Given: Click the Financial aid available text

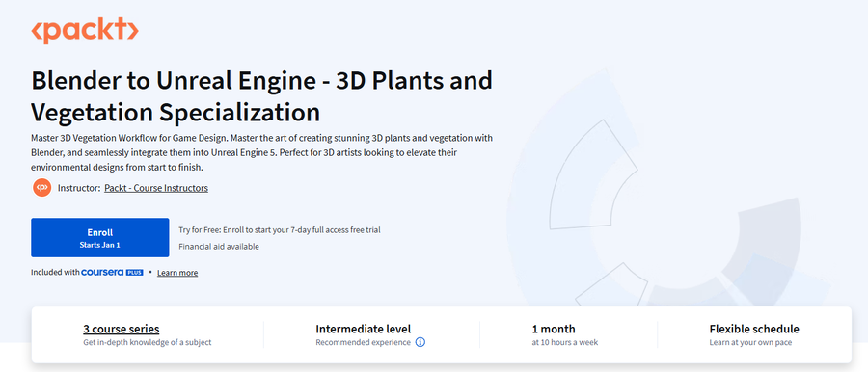Looking at the screenshot, I should (219, 247).
